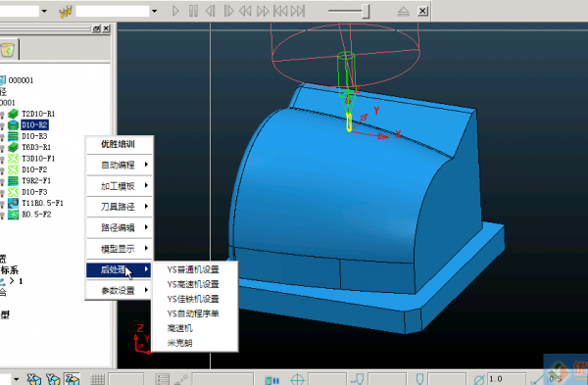Open the 参数设置 submenu

coord(120,290)
